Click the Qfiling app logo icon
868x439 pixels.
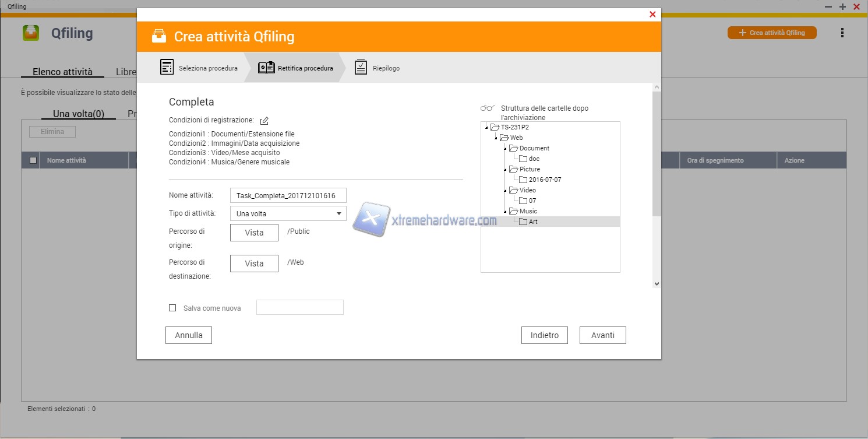pos(31,33)
